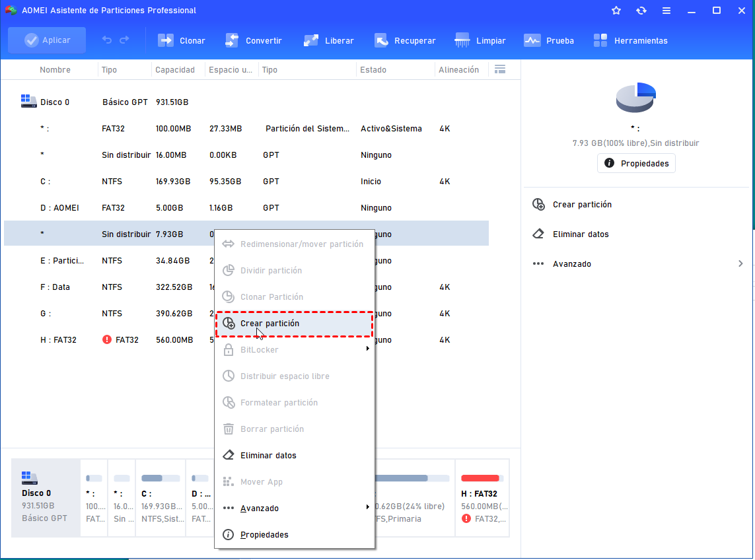Expand the BitLocker submenu arrow

point(367,349)
